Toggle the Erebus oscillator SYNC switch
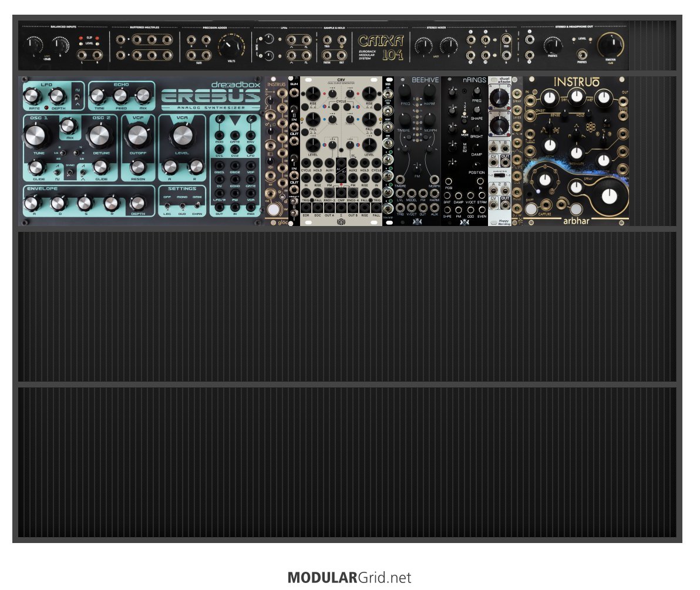700x590 pixels. click(70, 172)
